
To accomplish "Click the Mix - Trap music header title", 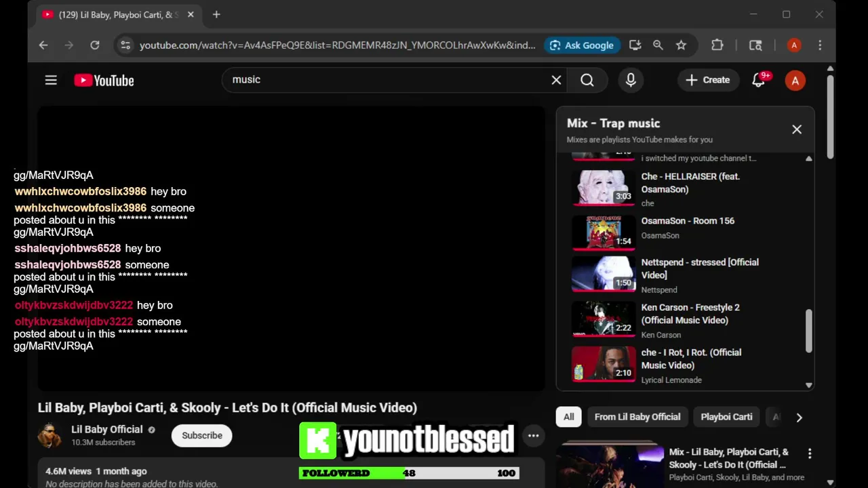I will click(613, 123).
